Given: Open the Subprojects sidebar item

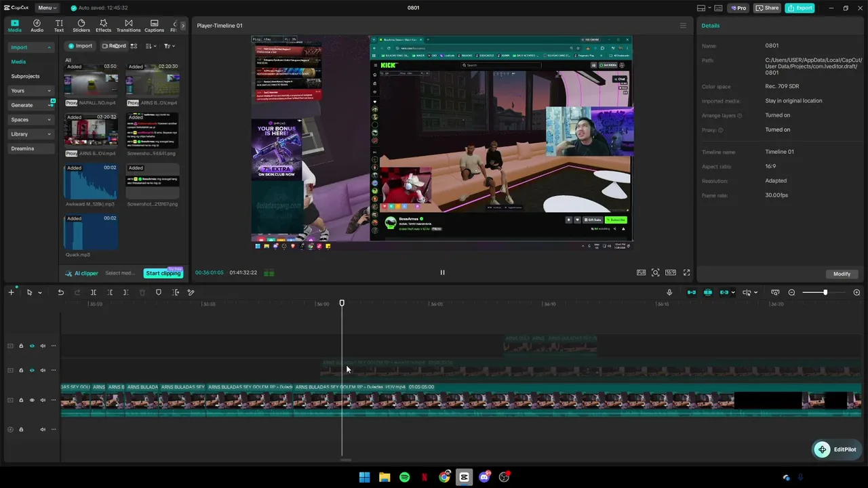Looking at the screenshot, I should tap(25, 77).
